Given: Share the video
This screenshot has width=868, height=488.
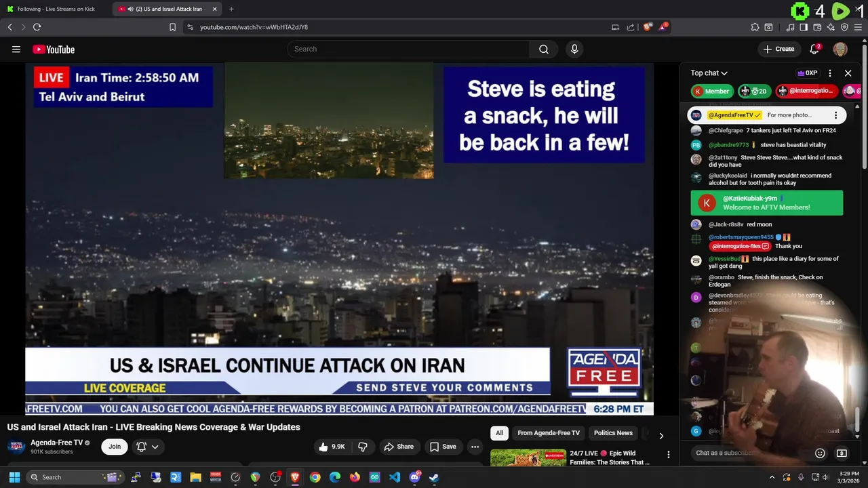Looking at the screenshot, I should [x=399, y=447].
